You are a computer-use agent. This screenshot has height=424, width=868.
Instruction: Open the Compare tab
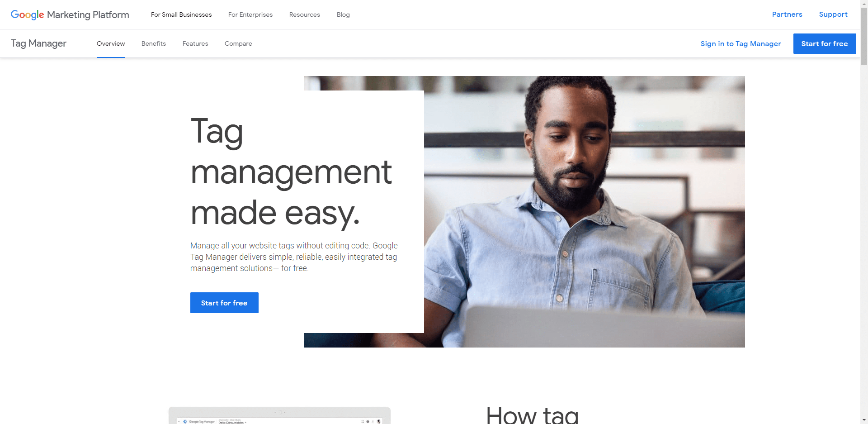tap(238, 43)
